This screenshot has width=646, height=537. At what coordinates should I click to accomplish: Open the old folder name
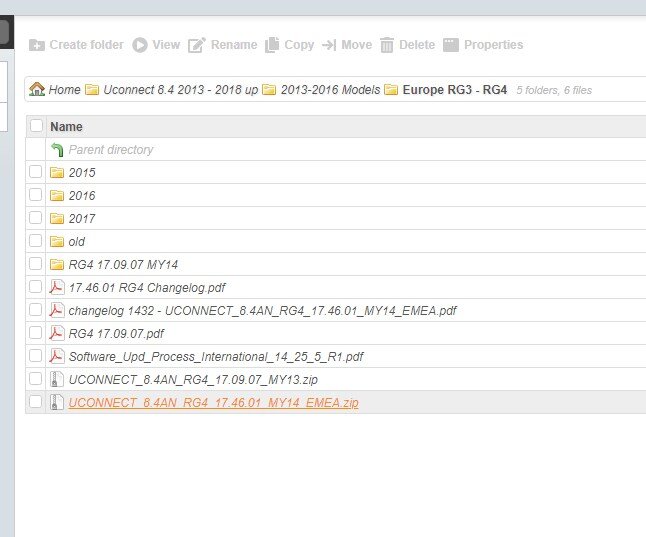(x=77, y=242)
